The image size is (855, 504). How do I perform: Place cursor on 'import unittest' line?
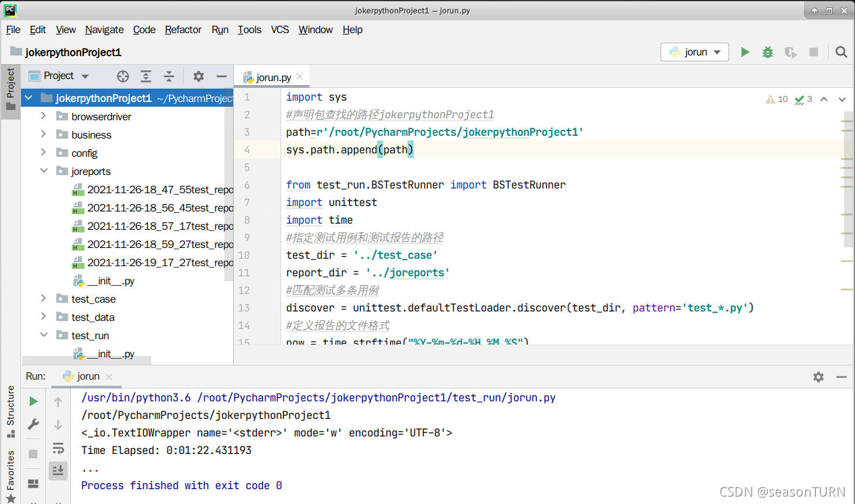click(331, 202)
